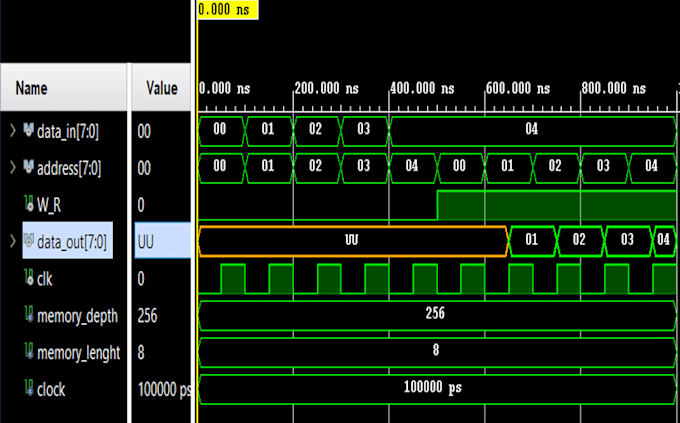This screenshot has width=680, height=423.
Task: Click the memory_lenght waveform value 8
Action: [x=435, y=350]
